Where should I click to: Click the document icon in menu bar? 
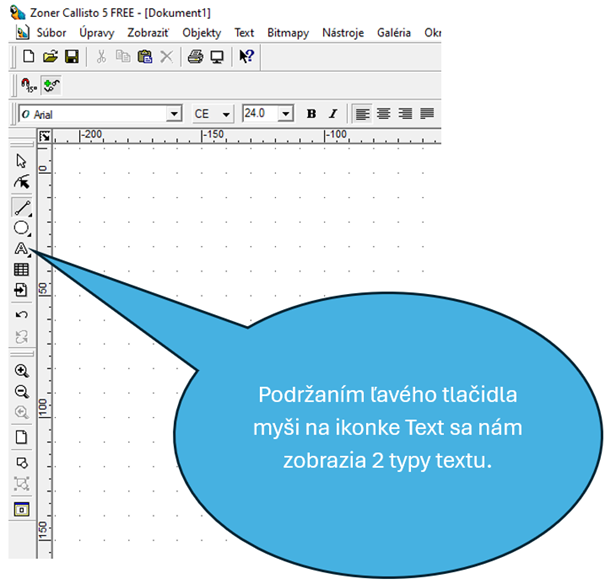coord(23,32)
